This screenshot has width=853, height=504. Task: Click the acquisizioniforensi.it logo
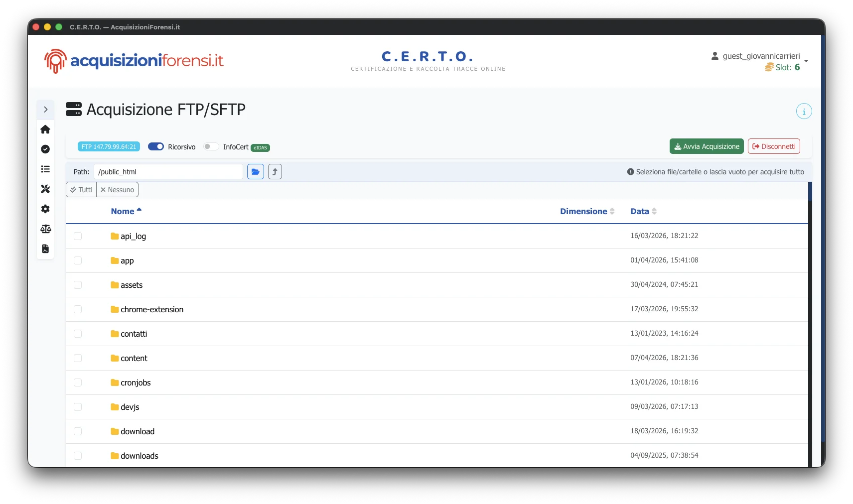coord(134,61)
